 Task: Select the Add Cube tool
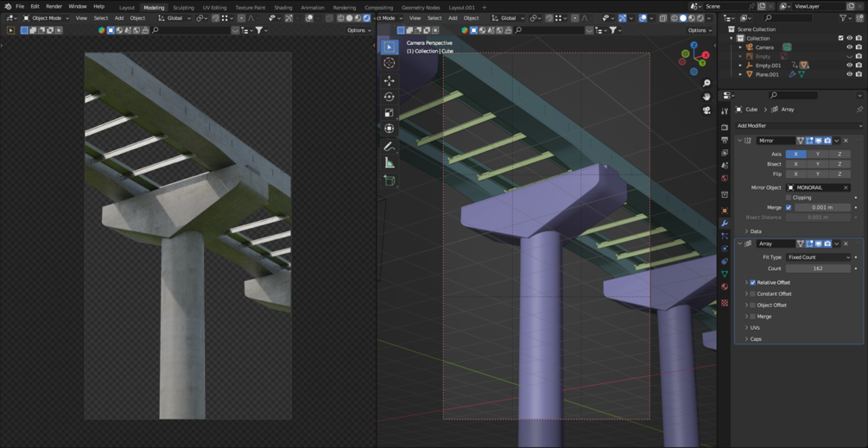pos(390,180)
